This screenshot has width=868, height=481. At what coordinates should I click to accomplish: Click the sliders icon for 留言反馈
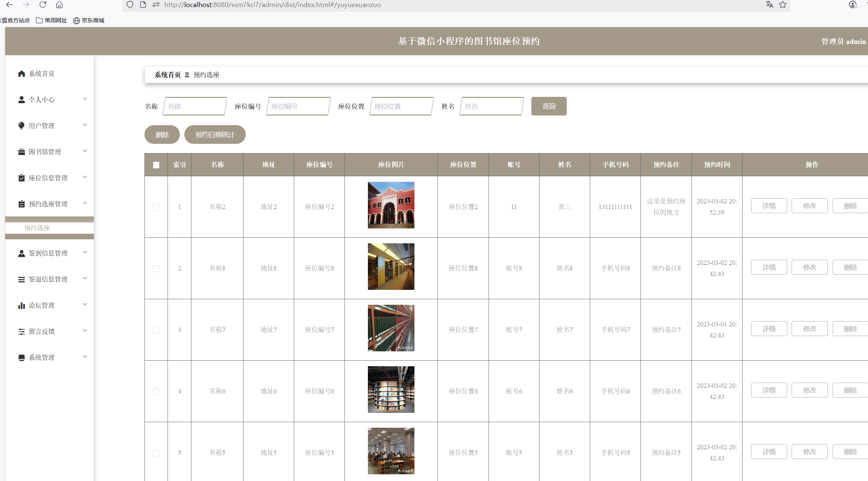coord(22,332)
